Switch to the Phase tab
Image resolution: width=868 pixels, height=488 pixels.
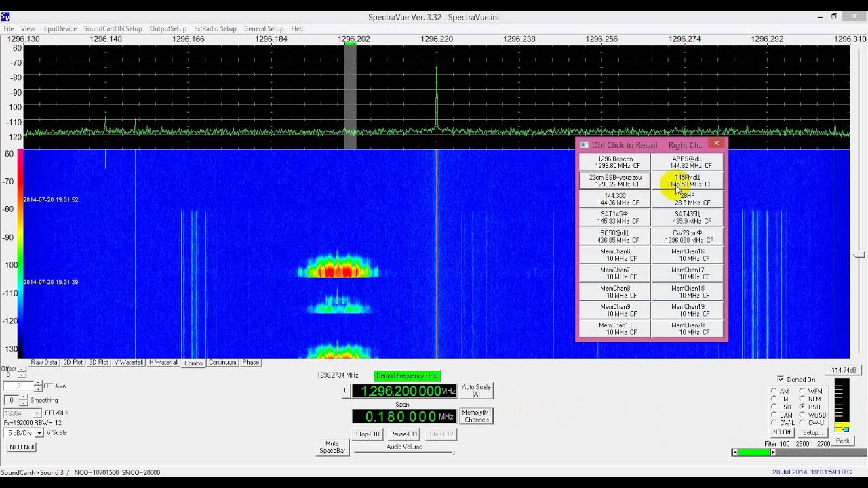pyautogui.click(x=251, y=363)
